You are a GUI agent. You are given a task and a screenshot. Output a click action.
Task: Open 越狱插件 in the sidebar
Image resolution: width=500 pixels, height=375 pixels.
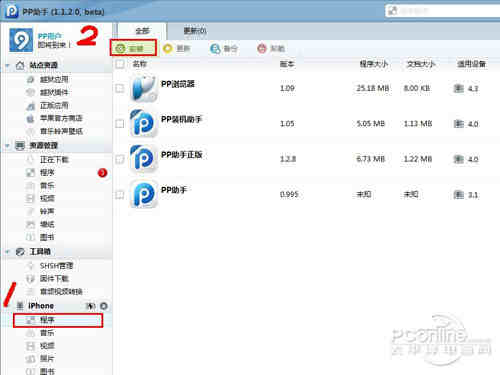point(54,92)
